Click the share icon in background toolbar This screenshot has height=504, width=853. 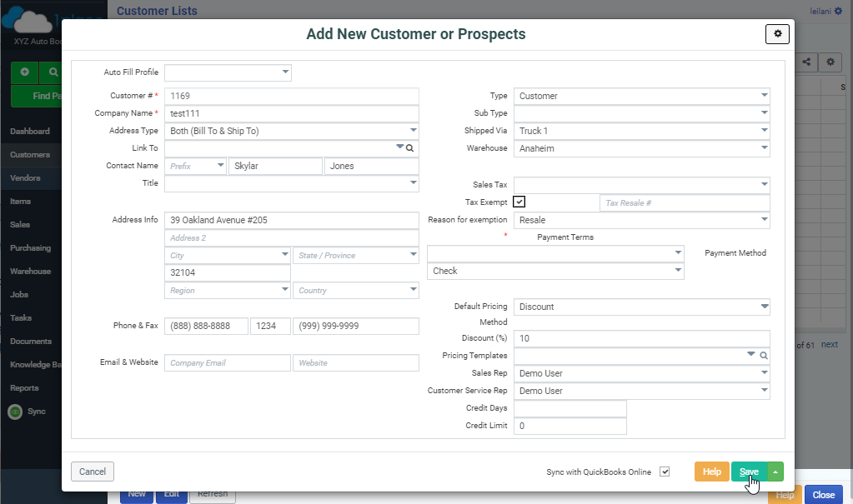(807, 62)
